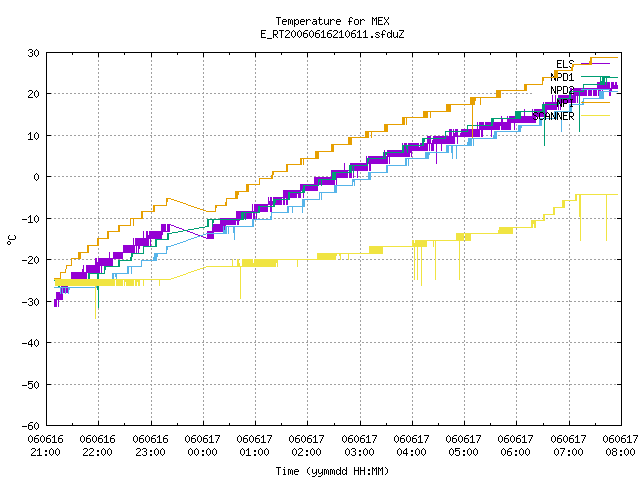This screenshot has height=480, width=640.
Task: Click the chart title 'Temperature for MEX'
Action: 332,21
